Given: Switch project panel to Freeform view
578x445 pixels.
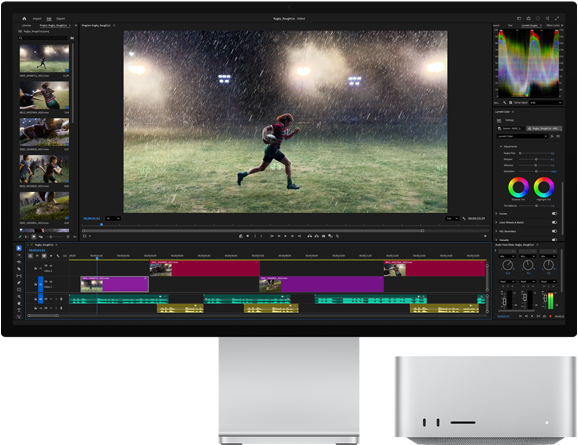Looking at the screenshot, I should click(x=41, y=237).
